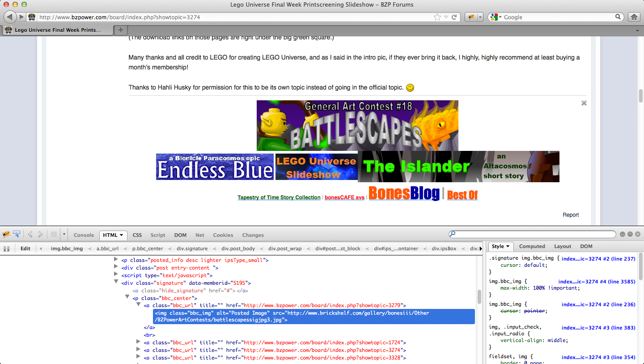The width and height of the screenshot is (644, 364).
Task: Click the Google search engine icon
Action: pos(494,17)
